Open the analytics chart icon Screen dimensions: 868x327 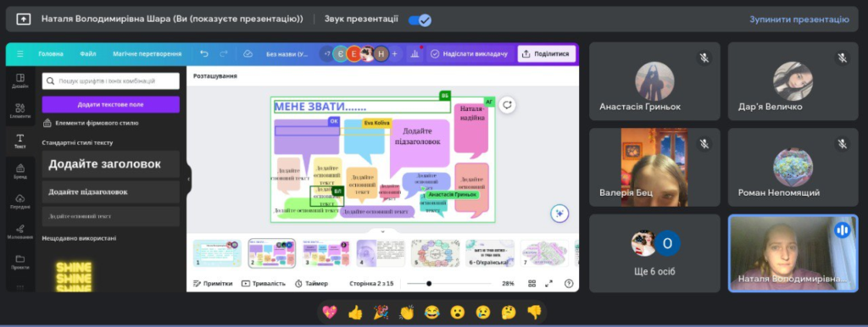pyautogui.click(x=414, y=53)
